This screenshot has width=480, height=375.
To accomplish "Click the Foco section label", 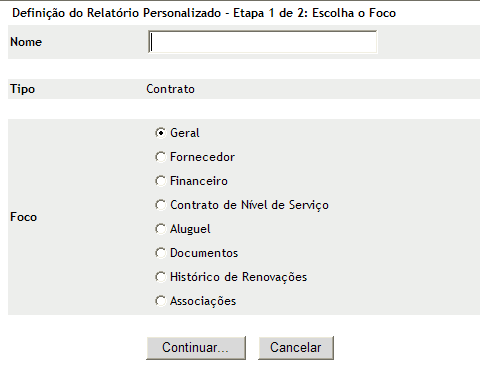I will (x=23, y=217).
